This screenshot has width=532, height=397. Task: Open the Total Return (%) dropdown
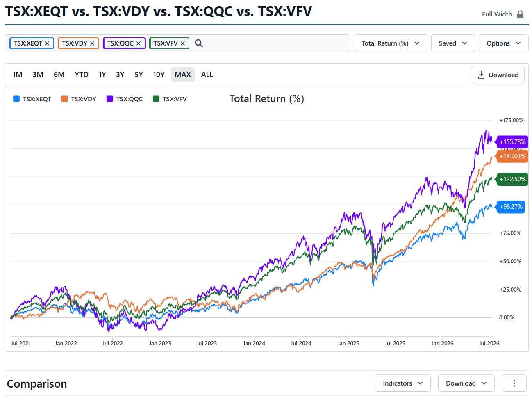coord(390,43)
